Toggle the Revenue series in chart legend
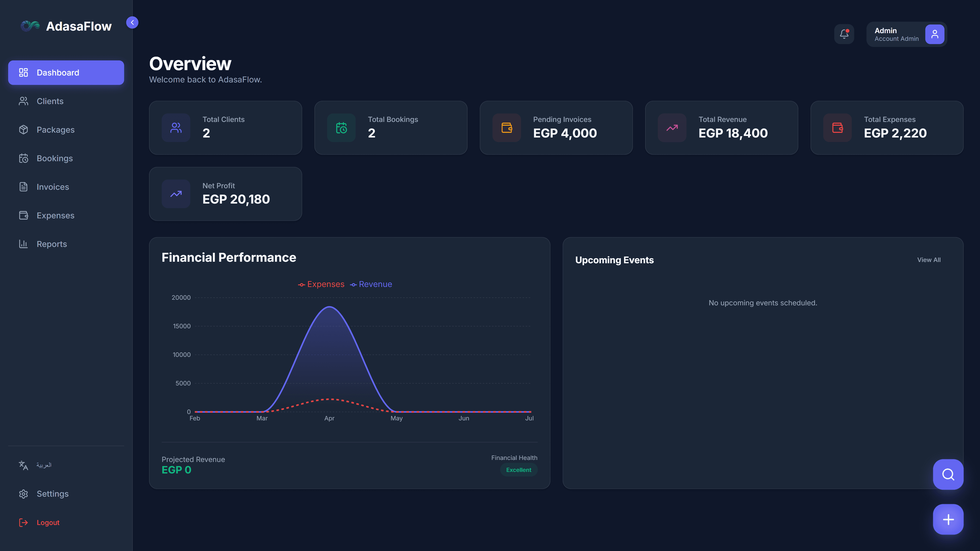 click(371, 284)
